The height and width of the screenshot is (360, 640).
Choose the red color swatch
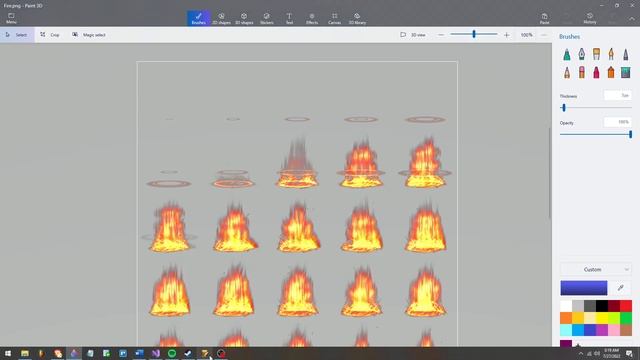[x=626, y=306]
